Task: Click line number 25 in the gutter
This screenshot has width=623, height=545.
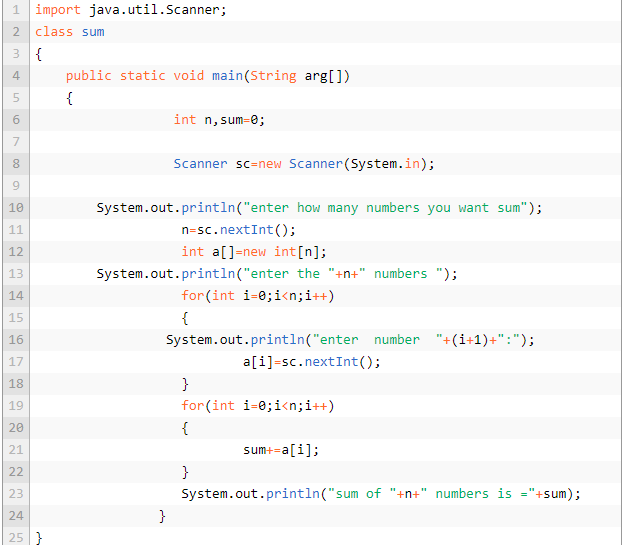Action: pyautogui.click(x=15, y=538)
